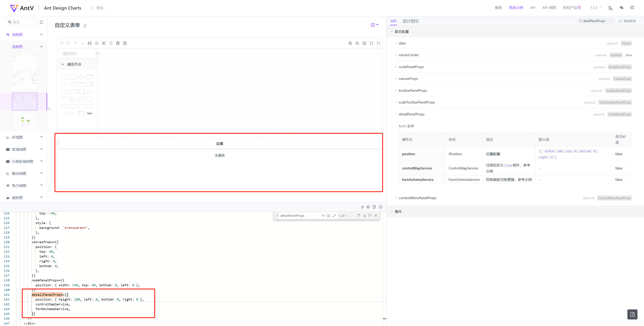This screenshot has width=644, height=326.
Task: Open the GitHub repository icon
Action: click(632, 8)
